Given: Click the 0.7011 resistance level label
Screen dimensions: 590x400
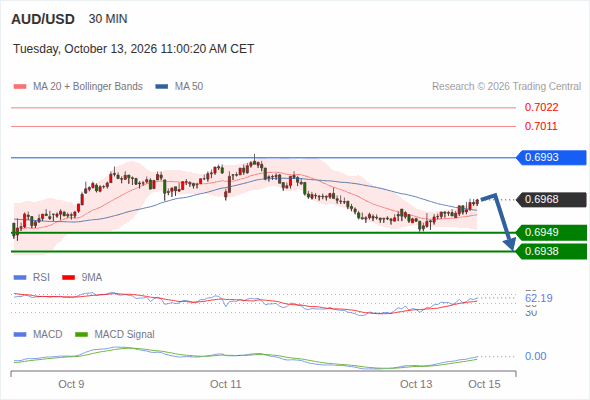Looking at the screenshot, I should coord(541,126).
